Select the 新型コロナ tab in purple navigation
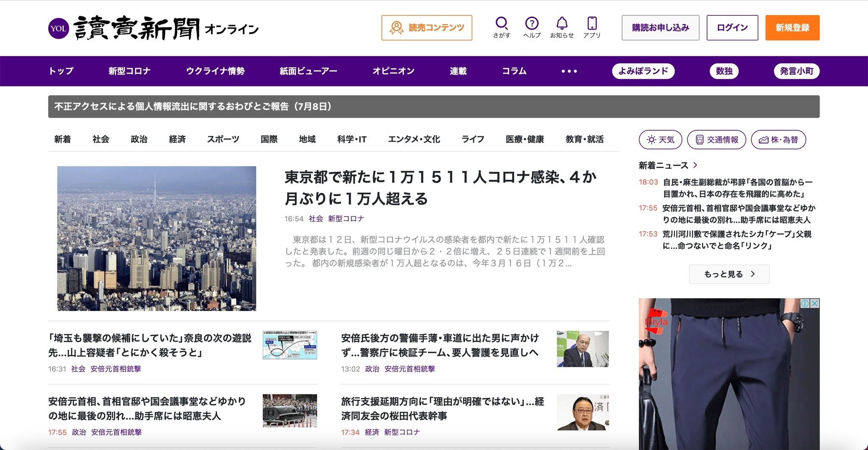868x450 pixels. [x=129, y=71]
